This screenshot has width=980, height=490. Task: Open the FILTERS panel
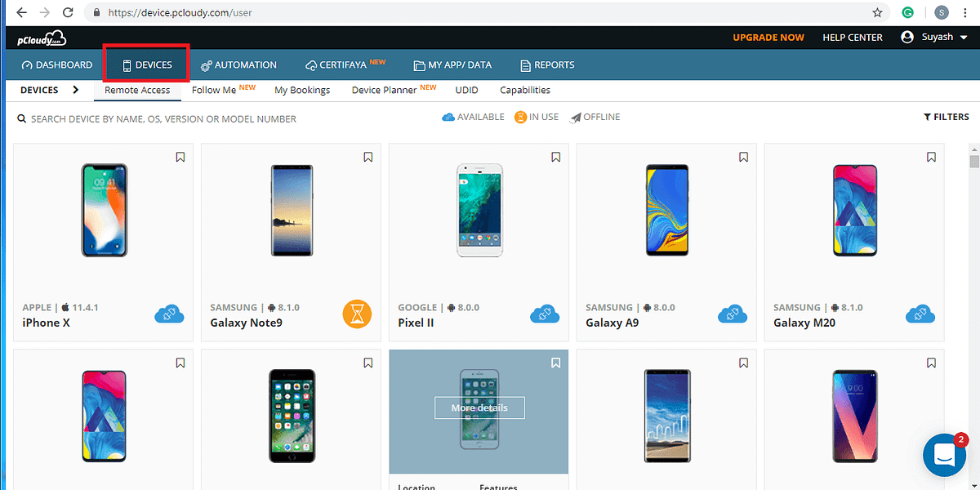tap(947, 118)
